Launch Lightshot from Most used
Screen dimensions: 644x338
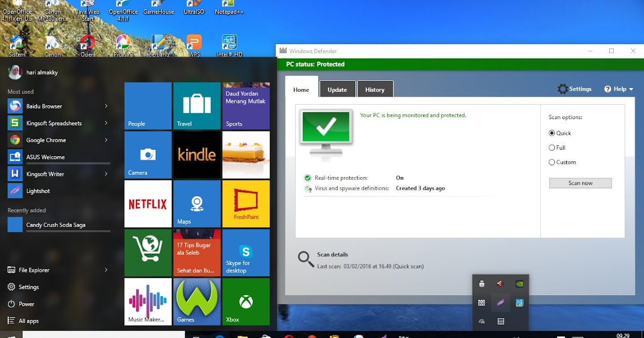pos(58,191)
